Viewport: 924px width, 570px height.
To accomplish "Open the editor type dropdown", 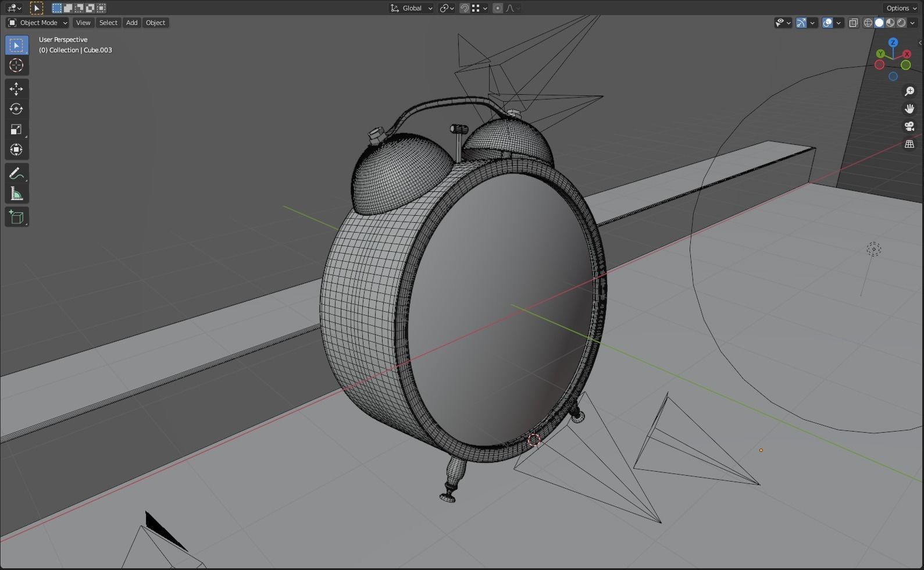I will click(14, 8).
